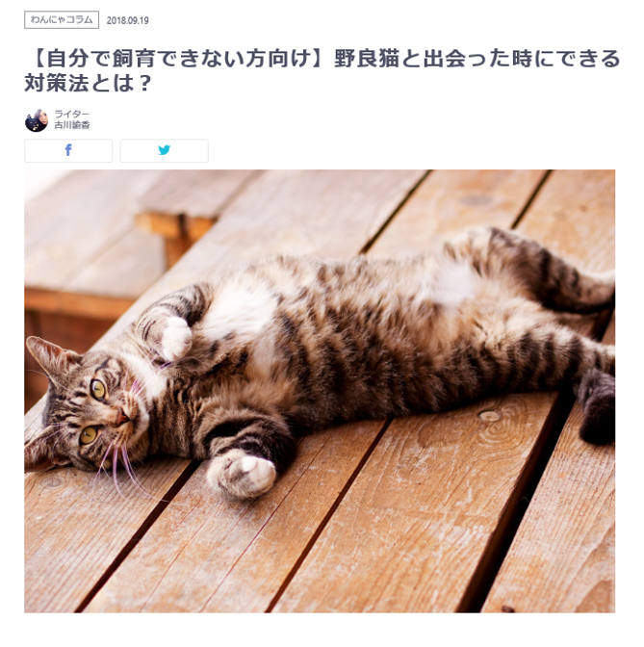The width and height of the screenshot is (644, 647).
Task: Click the cat's raised white front paw
Action: click(175, 339)
